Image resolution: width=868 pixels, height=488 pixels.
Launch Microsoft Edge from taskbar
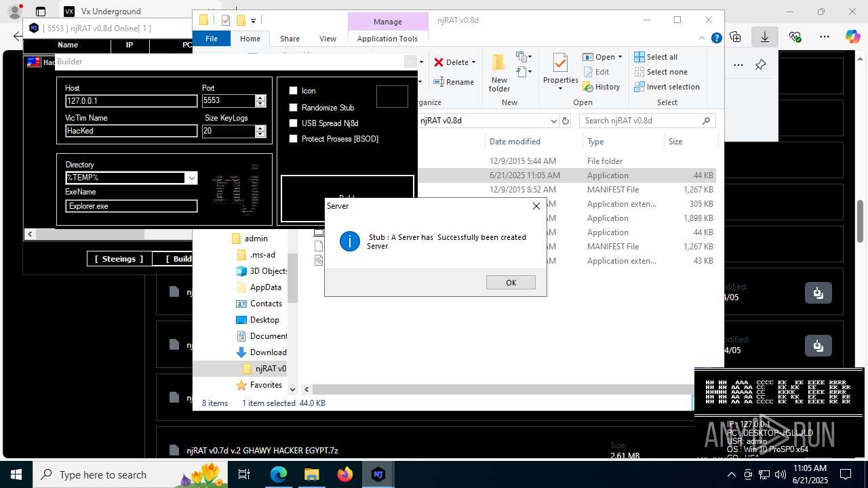pos(279,474)
